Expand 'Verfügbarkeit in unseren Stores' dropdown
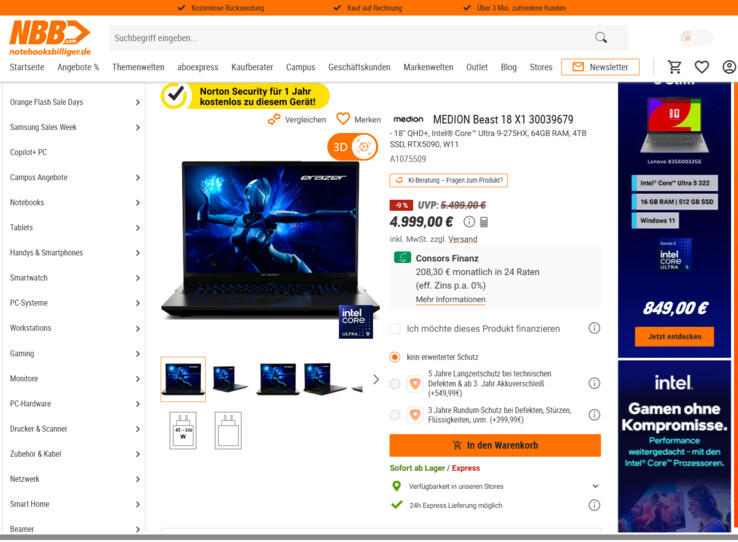The height and width of the screenshot is (542, 738). tap(595, 486)
